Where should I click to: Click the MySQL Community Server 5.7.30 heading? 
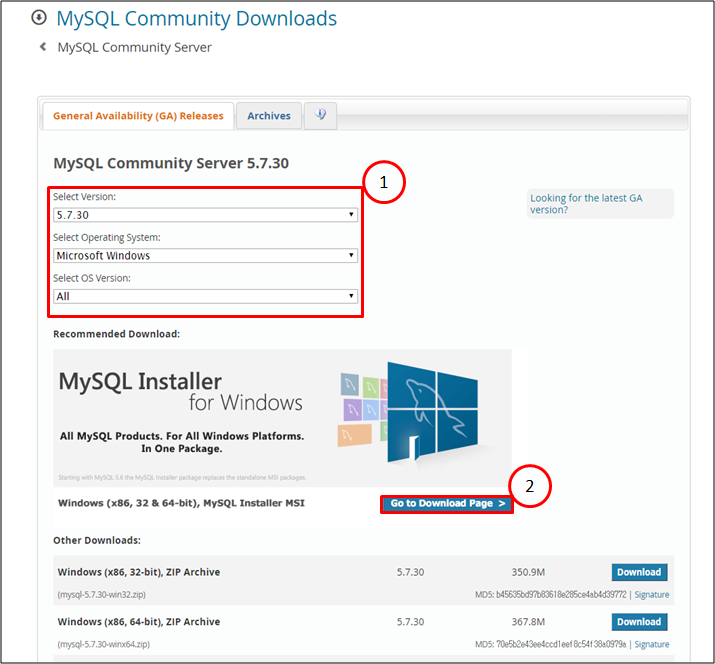171,163
